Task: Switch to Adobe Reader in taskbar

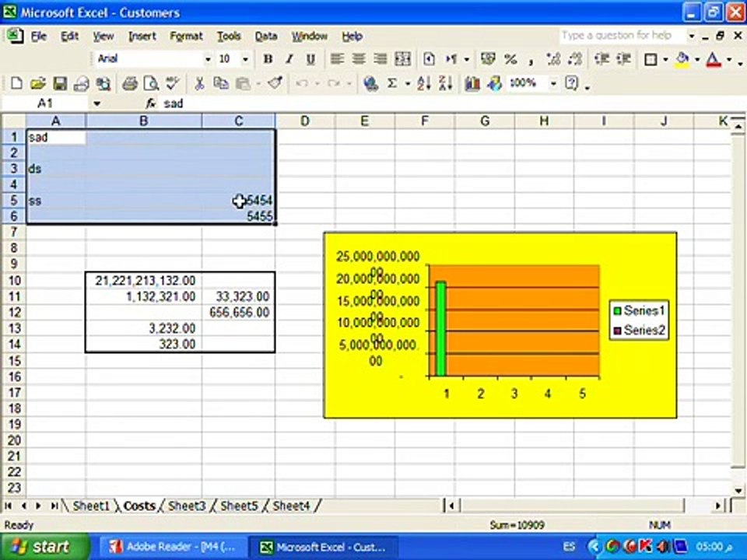Action: (x=172, y=547)
